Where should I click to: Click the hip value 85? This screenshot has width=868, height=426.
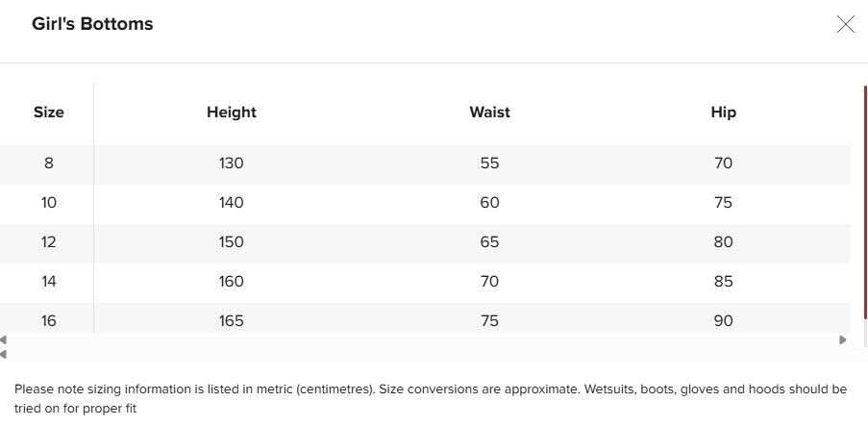723,282
